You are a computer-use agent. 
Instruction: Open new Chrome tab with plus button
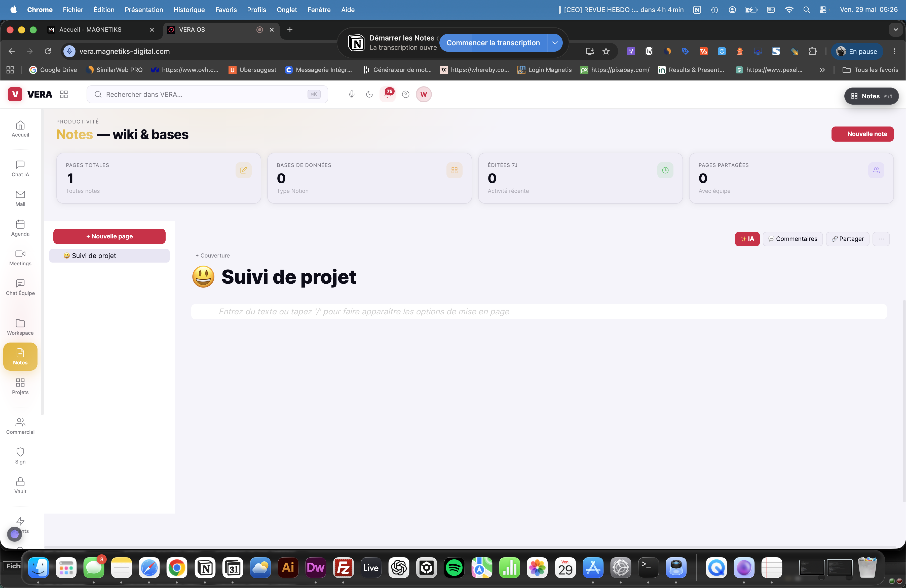[x=290, y=30]
